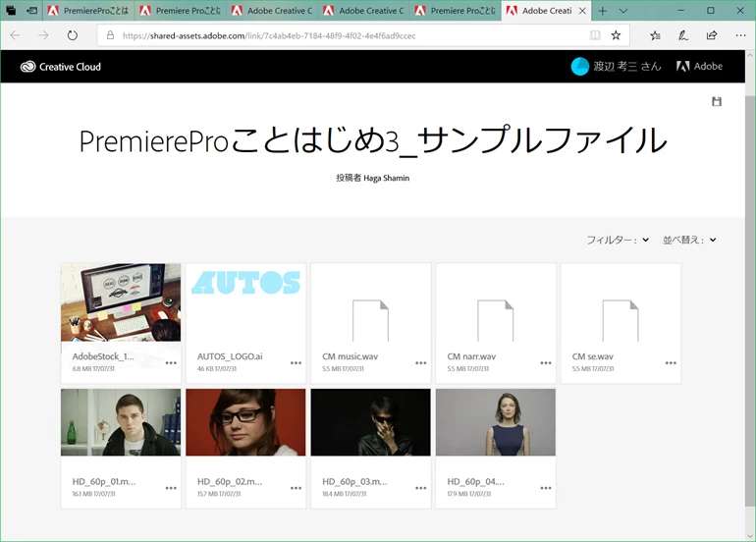Open the AdobeStock desk photo thumbnail
756x542 pixels.
click(121, 302)
